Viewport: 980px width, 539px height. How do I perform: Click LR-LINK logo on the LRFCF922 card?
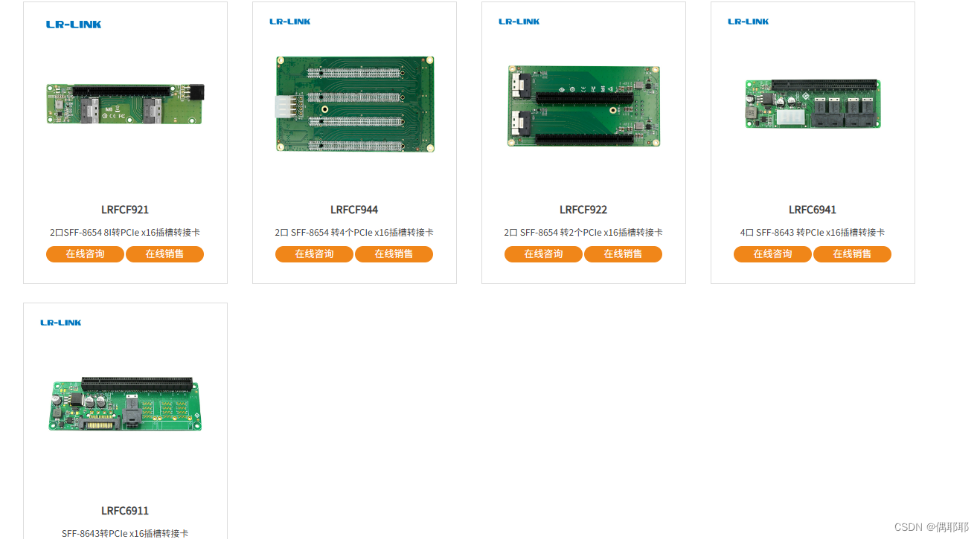[519, 22]
